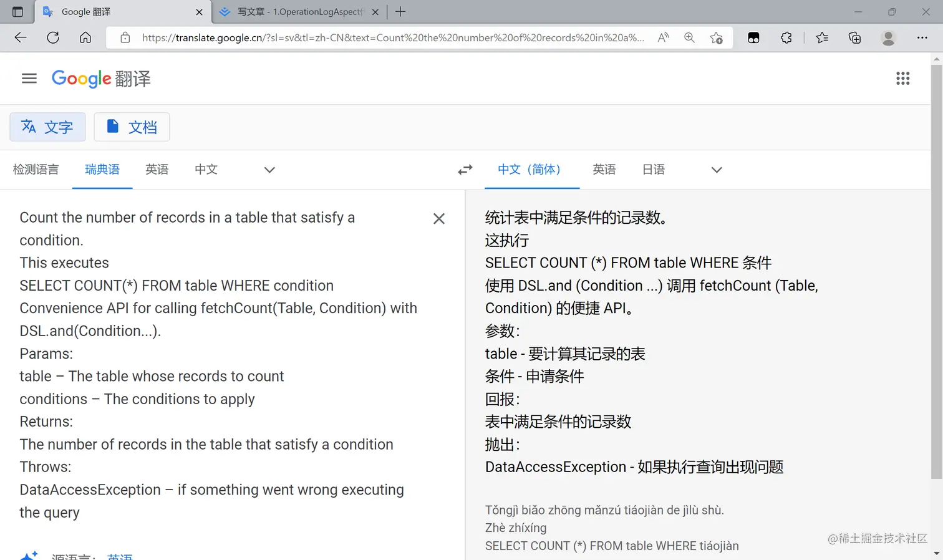Image resolution: width=943 pixels, height=560 pixels.
Task: Click translated line '表中满足条件的记录数'
Action: [x=558, y=422]
